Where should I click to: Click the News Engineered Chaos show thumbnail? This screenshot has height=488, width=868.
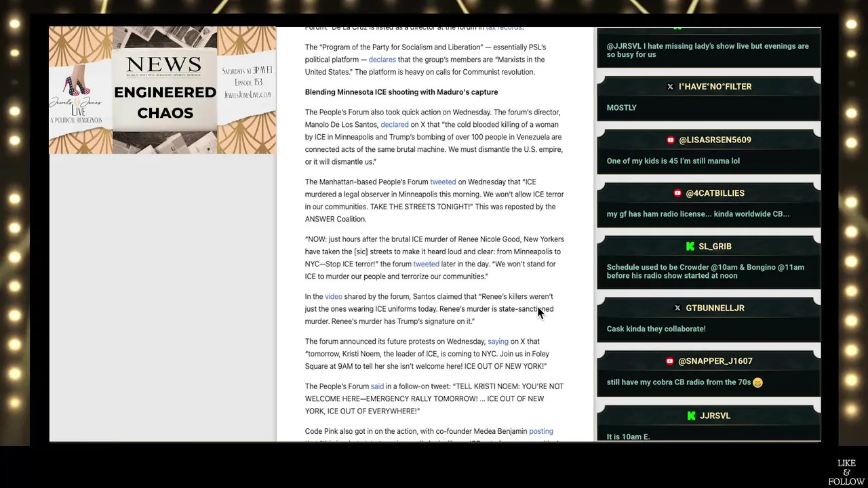[x=163, y=90]
